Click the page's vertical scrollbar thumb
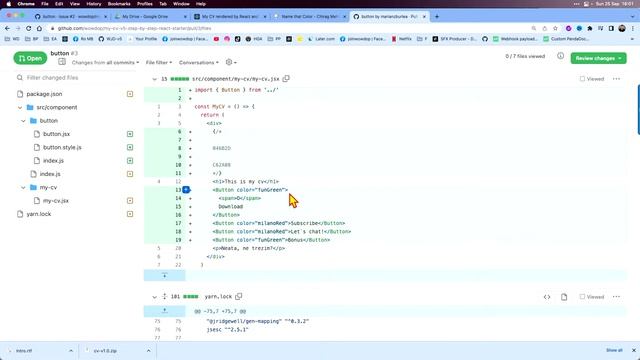Screen dimensions: 640x360 [638, 109]
